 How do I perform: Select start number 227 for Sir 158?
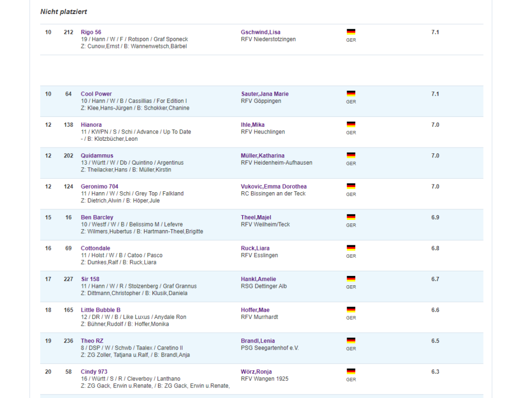click(x=69, y=279)
